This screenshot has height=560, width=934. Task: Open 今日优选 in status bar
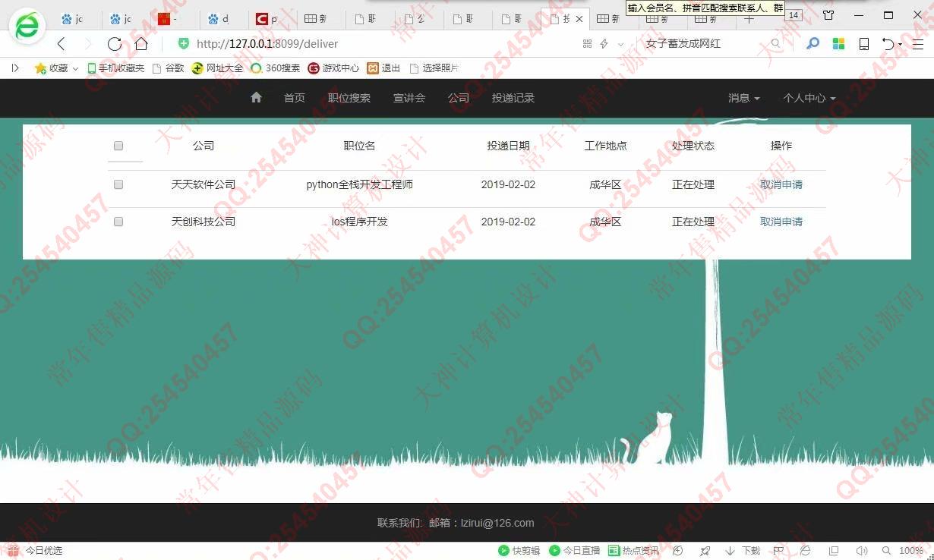pos(35,551)
